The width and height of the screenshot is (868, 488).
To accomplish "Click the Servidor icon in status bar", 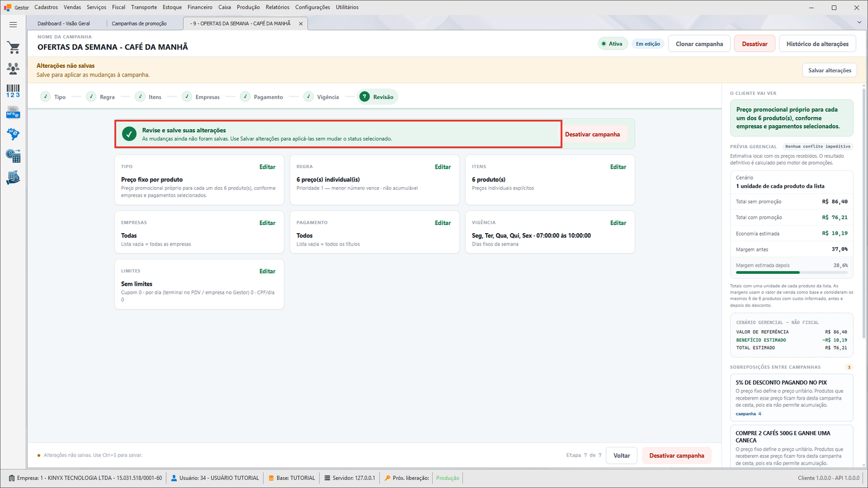I will tap(327, 478).
